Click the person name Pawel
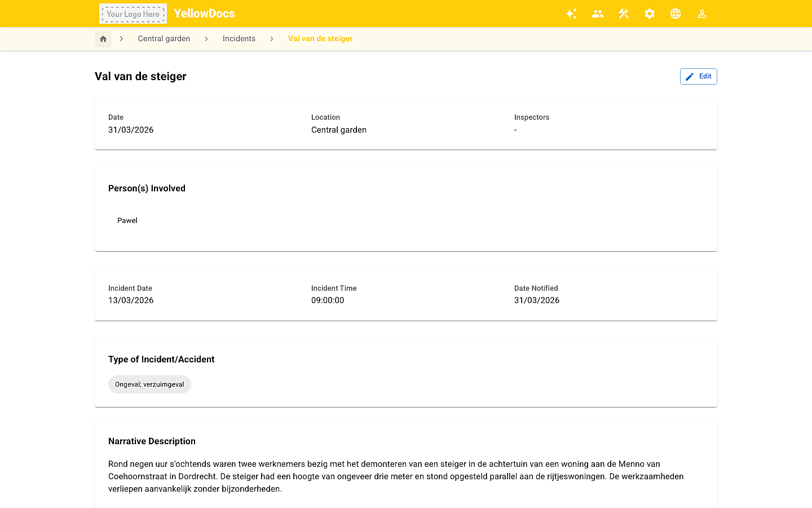812x508 pixels. [127, 221]
